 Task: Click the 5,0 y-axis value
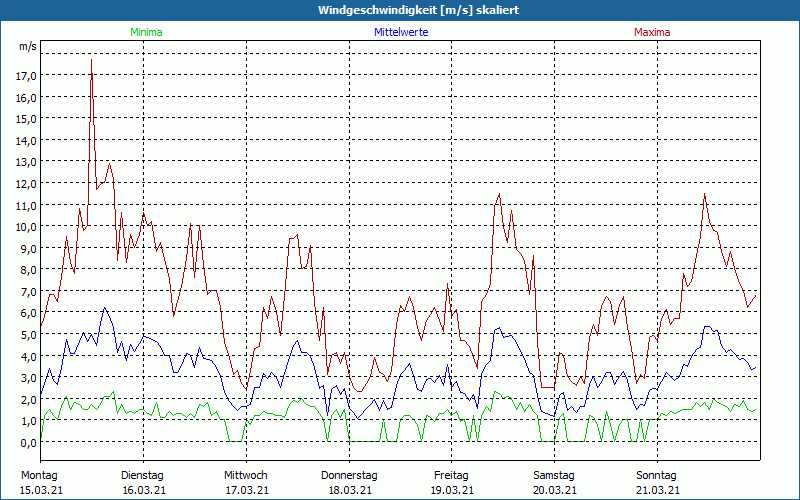click(x=29, y=335)
